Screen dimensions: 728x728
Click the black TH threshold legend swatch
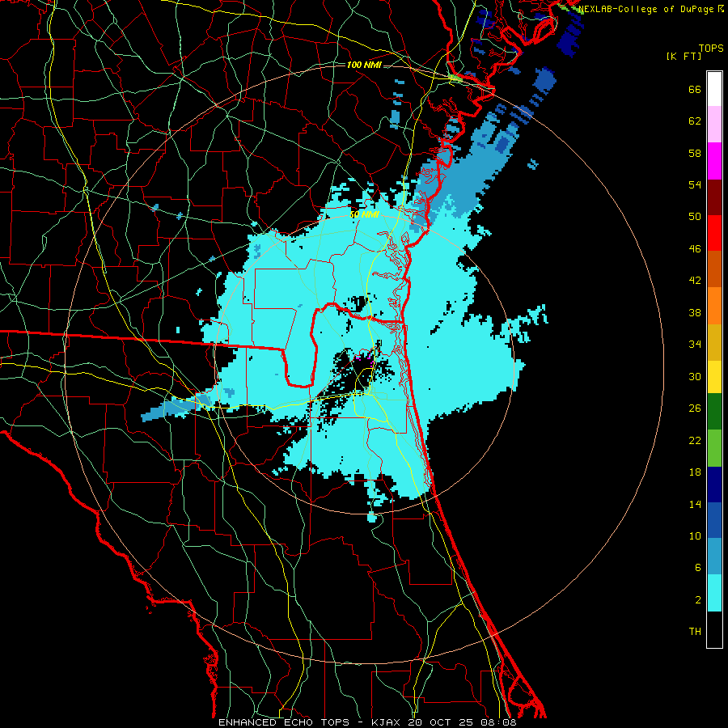pyautogui.click(x=714, y=629)
